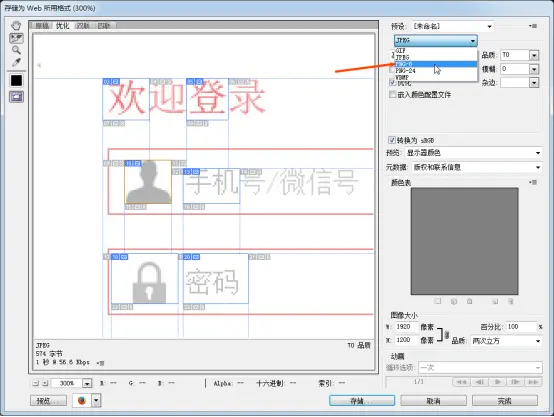554x417 pixels.
Task: Toggle slice visibility button
Action: tap(16, 97)
